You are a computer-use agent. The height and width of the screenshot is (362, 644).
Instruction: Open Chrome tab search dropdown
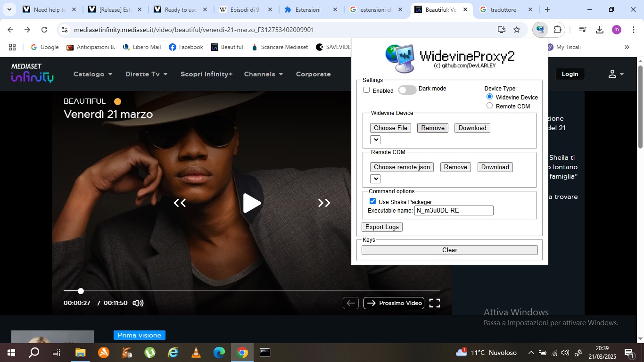pyautogui.click(x=9, y=9)
